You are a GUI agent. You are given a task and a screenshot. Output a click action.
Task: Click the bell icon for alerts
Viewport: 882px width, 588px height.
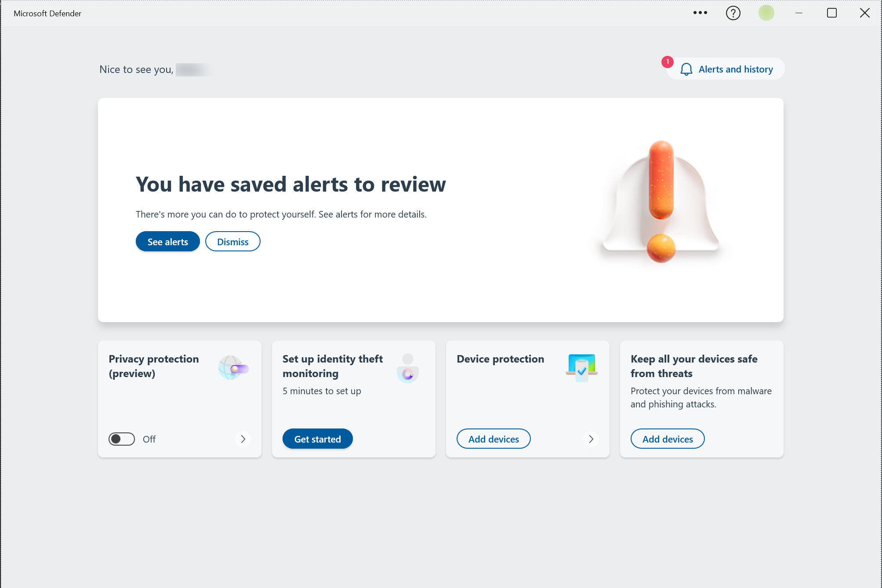pyautogui.click(x=686, y=69)
